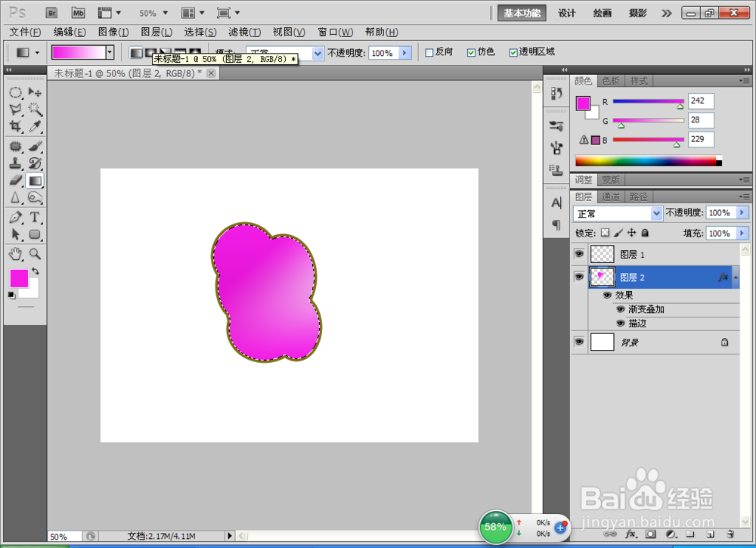Select the Crop tool
Image resolution: width=756 pixels, height=548 pixels.
[15, 127]
